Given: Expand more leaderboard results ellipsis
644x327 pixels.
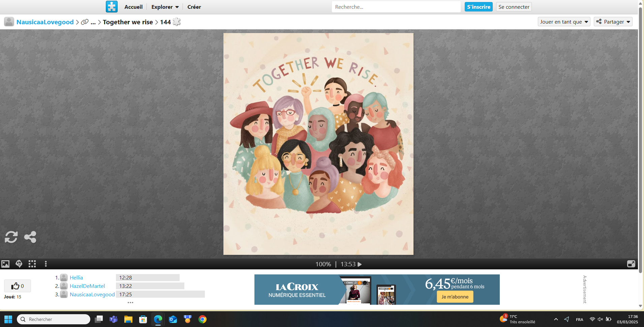Looking at the screenshot, I should (130, 302).
